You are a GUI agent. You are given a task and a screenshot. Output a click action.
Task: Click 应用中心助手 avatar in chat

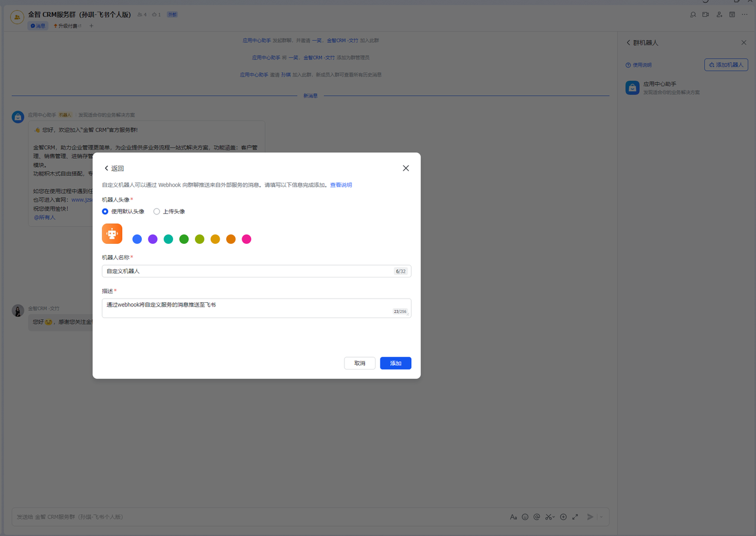point(18,117)
